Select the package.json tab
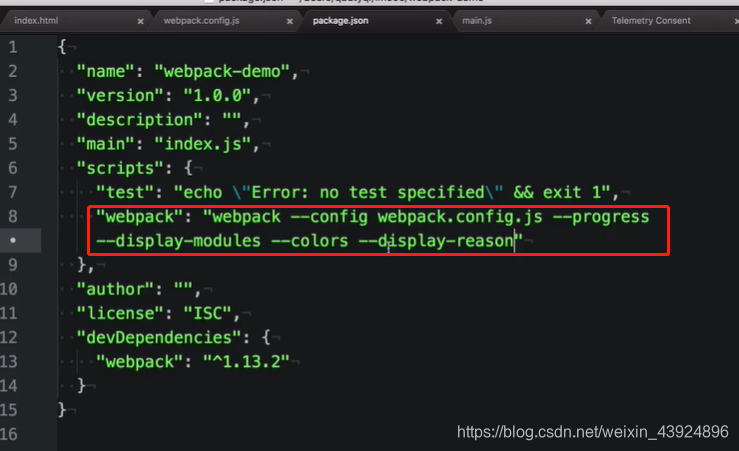 click(x=340, y=21)
